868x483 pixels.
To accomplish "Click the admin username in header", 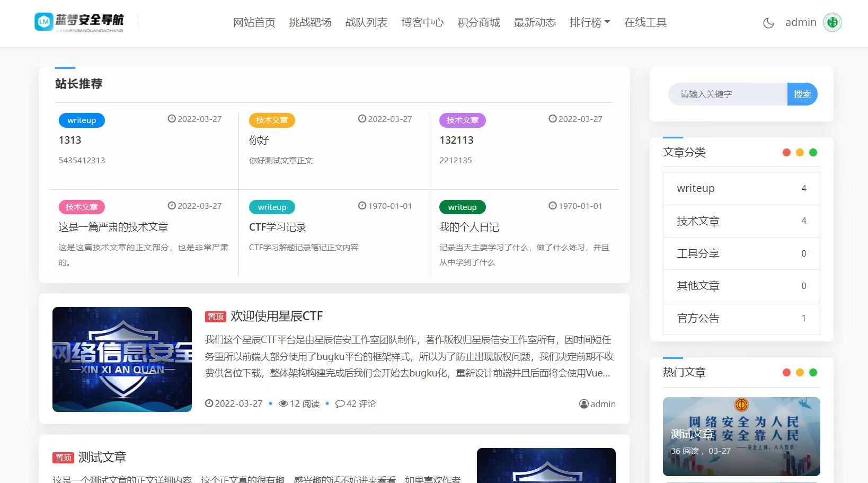I will (801, 22).
